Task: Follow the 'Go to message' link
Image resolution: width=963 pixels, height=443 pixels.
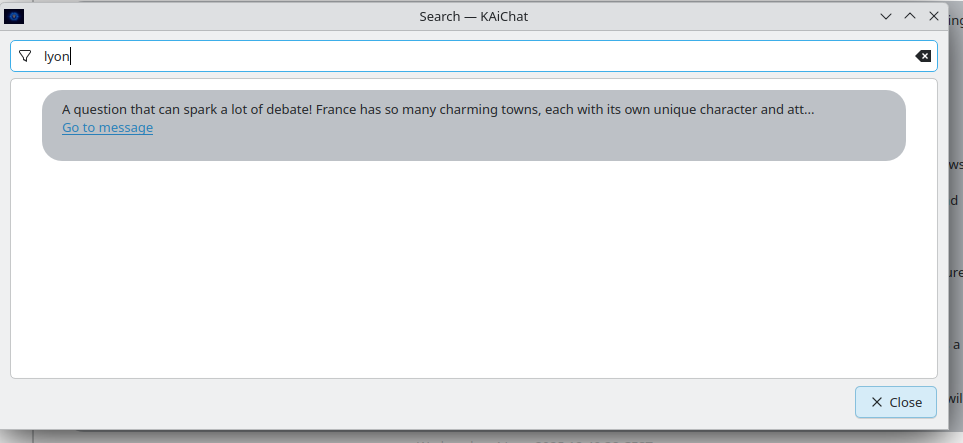Action: 107,128
